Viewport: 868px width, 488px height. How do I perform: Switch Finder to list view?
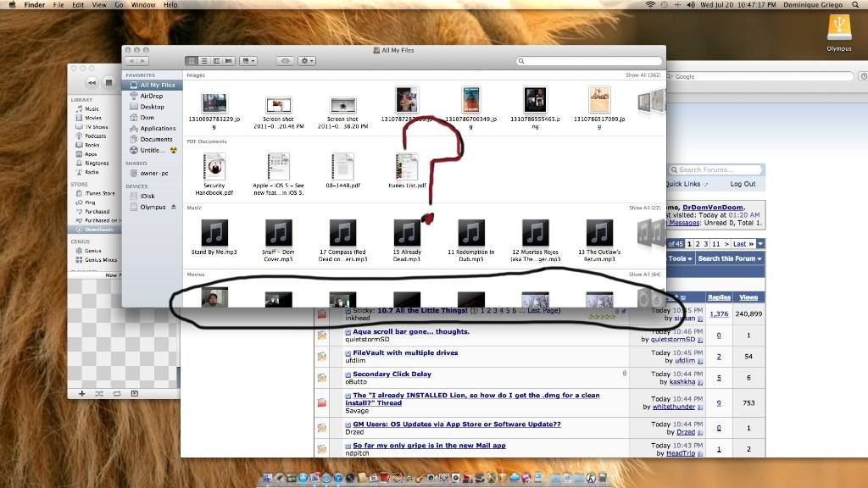(x=204, y=61)
